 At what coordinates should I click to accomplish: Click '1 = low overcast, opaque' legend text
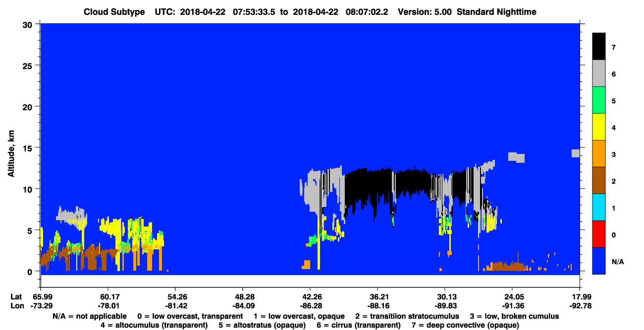pyautogui.click(x=299, y=316)
